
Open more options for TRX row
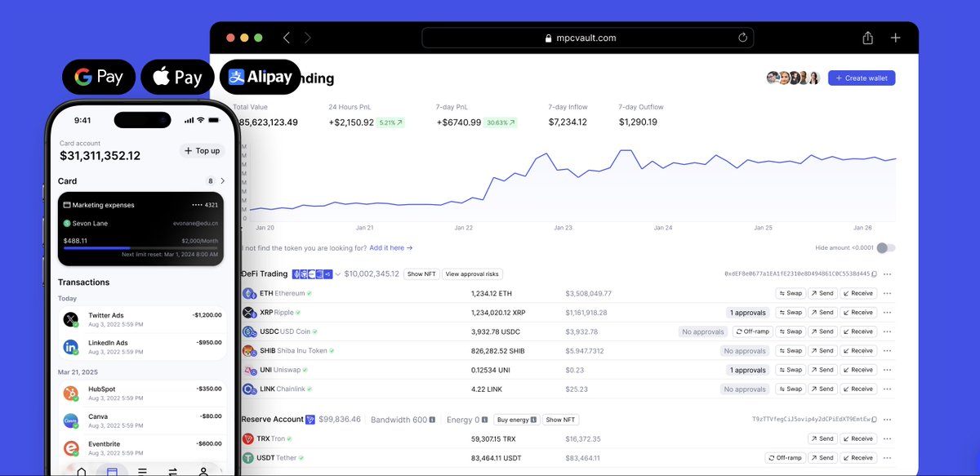pyautogui.click(x=887, y=438)
